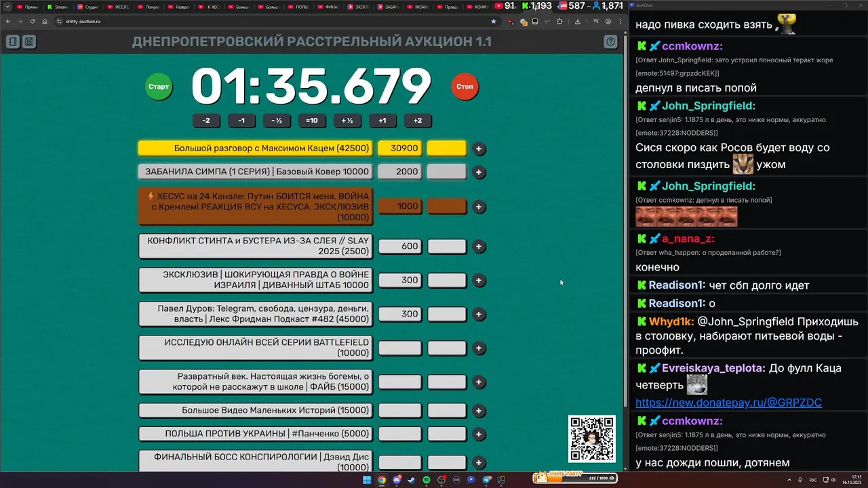Open the donatepay.ru/@GRPZDC link in chat
This screenshot has height=488, width=868.
728,403
